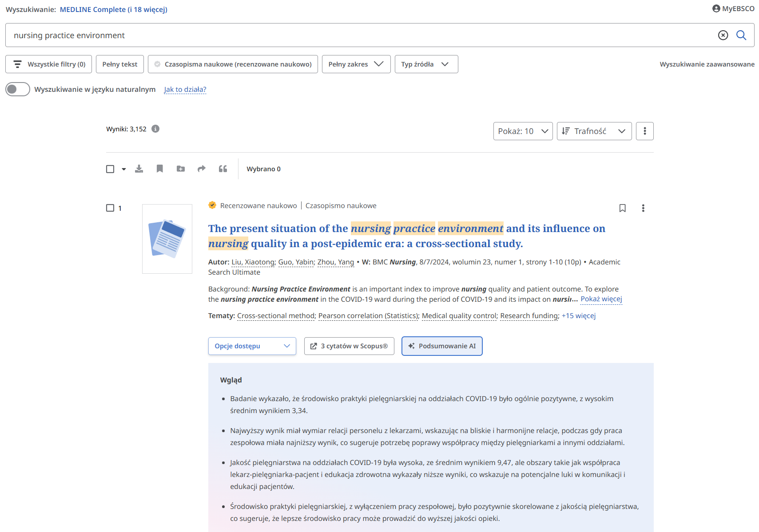Click the add-to-project folder icon
759x532 pixels.
[x=181, y=169]
